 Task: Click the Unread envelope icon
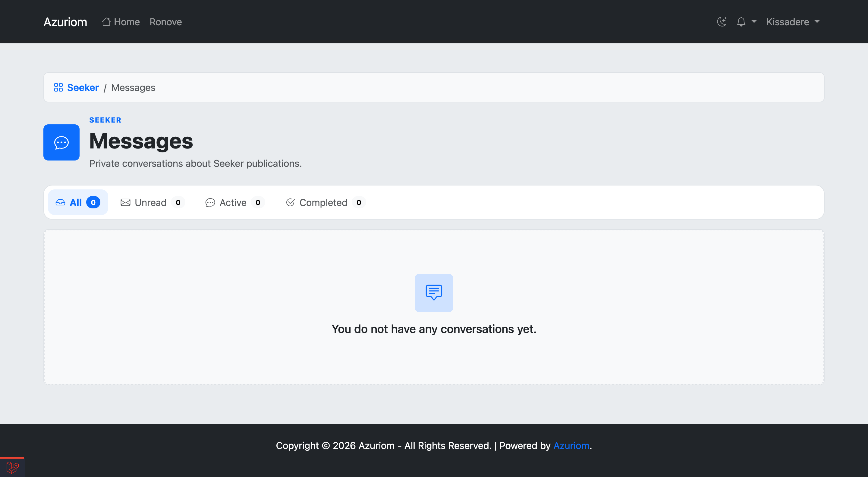(125, 202)
